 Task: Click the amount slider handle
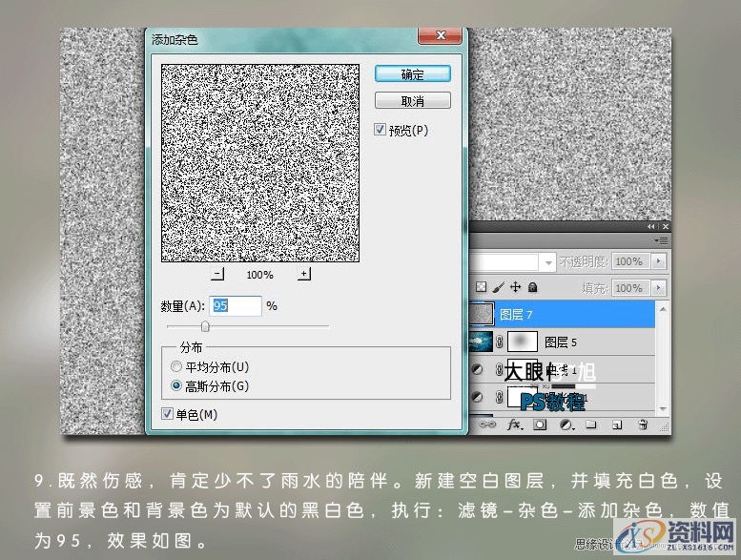tap(205, 326)
